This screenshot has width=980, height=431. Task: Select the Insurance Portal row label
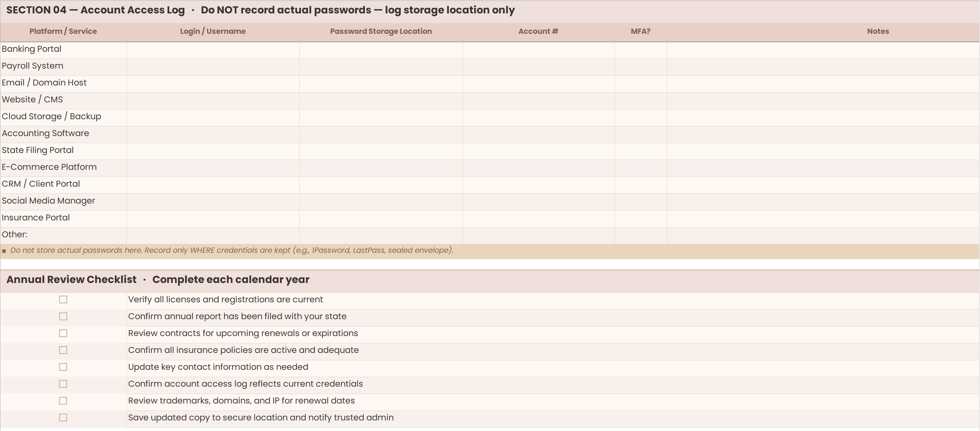tap(36, 217)
